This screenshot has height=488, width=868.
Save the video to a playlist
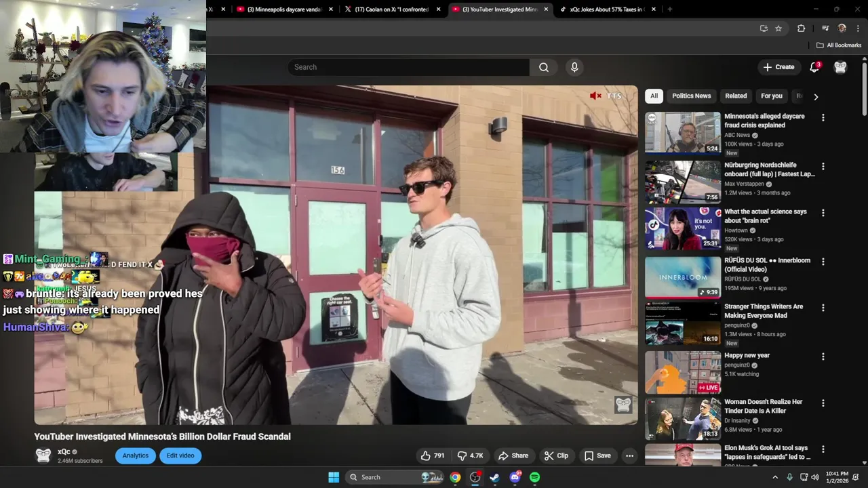pyautogui.click(x=597, y=455)
